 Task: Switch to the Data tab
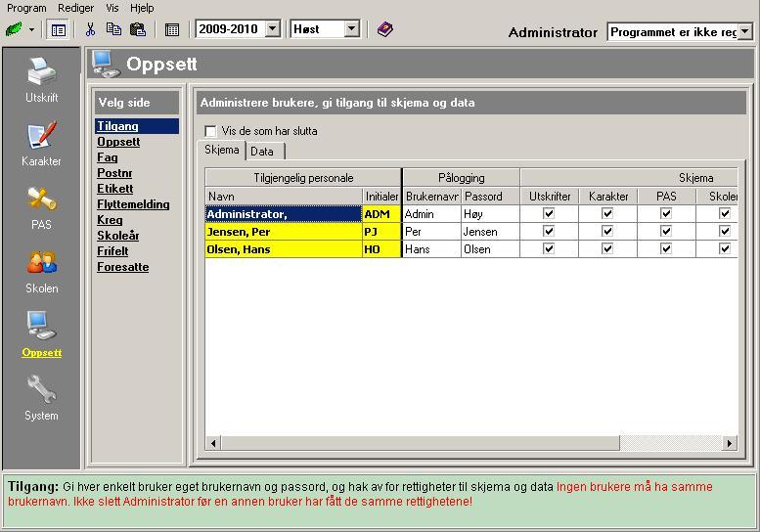(262, 152)
